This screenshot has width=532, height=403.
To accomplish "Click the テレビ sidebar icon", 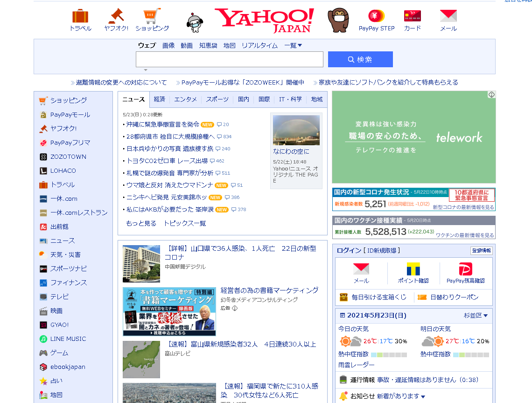I will coord(43,297).
